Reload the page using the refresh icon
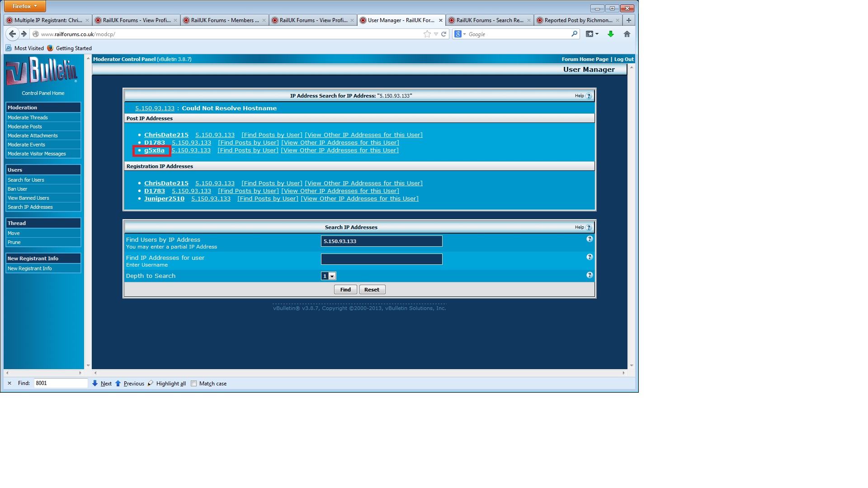This screenshot has width=868, height=488. 444,34
